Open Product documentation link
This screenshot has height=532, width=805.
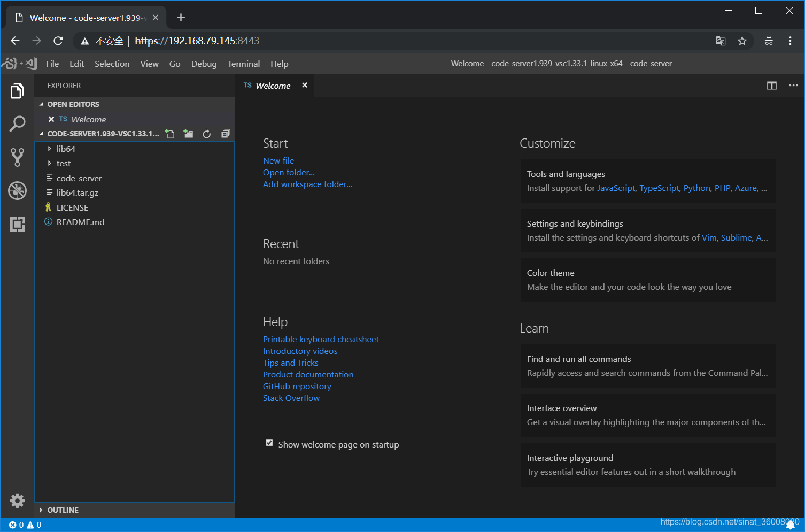308,374
